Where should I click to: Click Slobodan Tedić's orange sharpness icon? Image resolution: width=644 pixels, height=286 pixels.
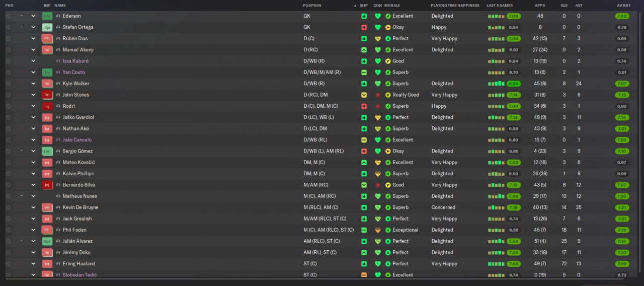click(364, 275)
